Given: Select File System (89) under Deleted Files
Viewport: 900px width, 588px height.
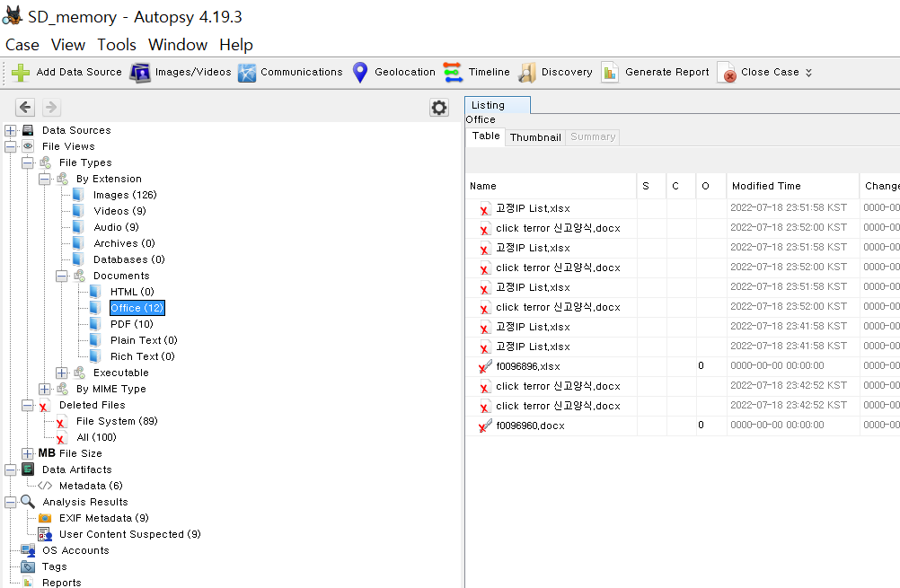Looking at the screenshot, I should click(x=117, y=421).
